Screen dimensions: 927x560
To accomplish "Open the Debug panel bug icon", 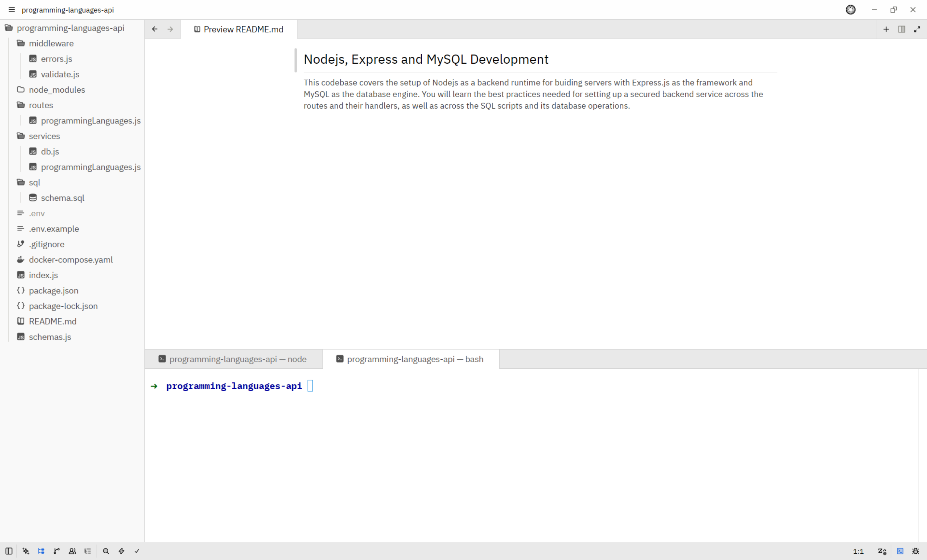I will [916, 551].
